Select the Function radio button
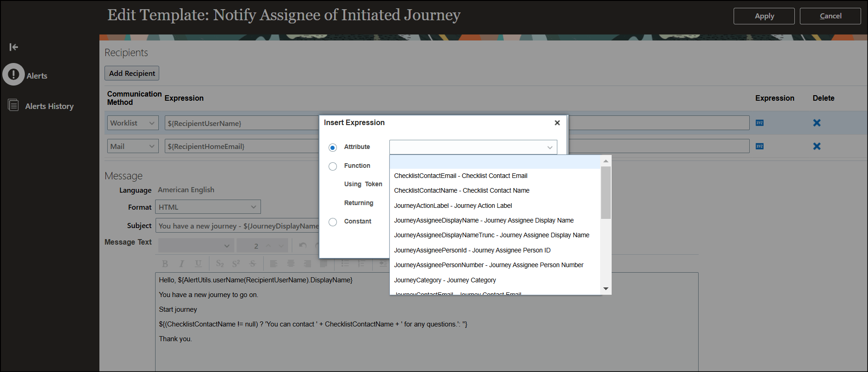The width and height of the screenshot is (868, 372). coord(333,166)
